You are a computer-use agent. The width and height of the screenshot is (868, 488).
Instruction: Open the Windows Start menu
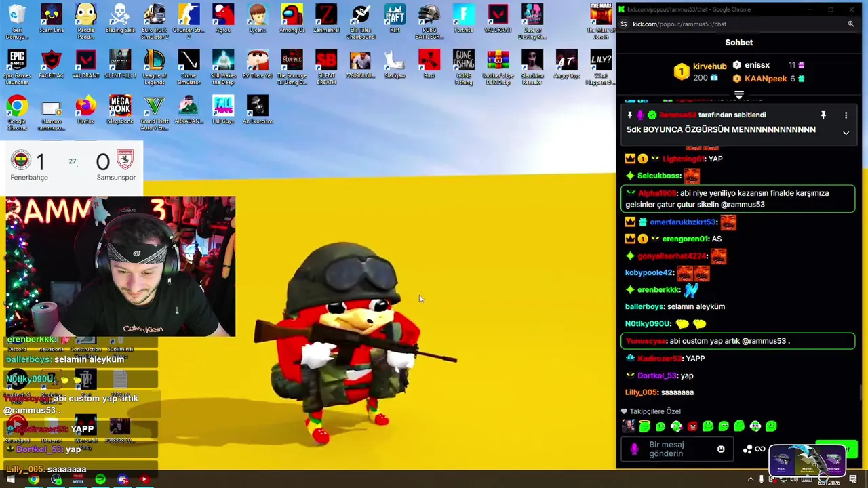11,480
